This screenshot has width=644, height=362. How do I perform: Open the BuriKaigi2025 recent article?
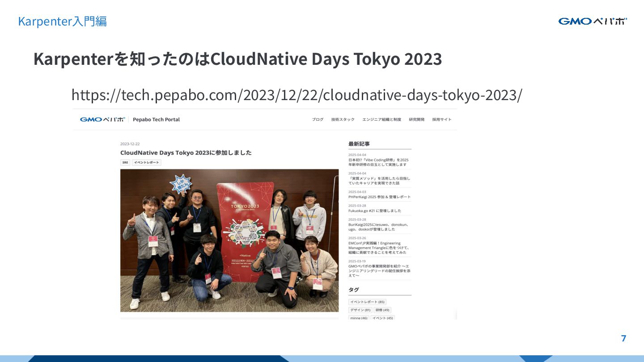[379, 227]
